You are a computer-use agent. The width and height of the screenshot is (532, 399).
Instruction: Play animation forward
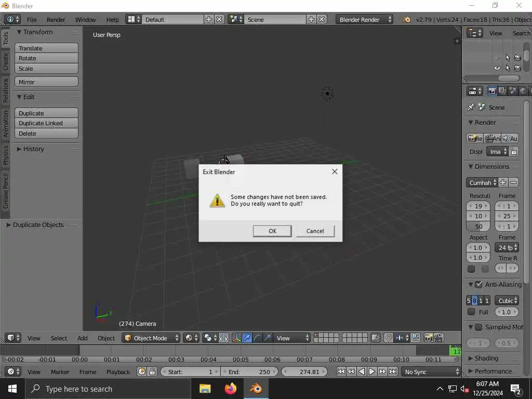(x=372, y=371)
